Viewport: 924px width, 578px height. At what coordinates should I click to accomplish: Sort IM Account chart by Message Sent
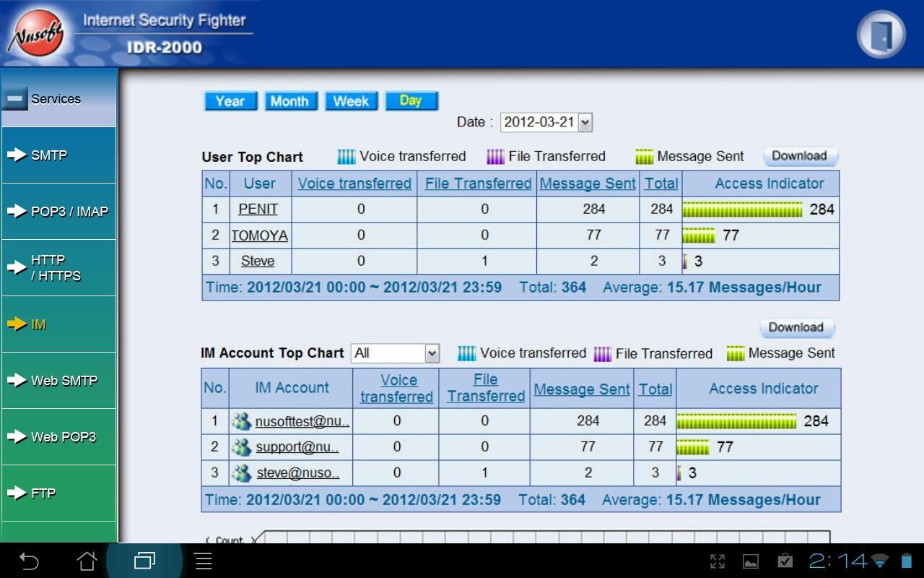pyautogui.click(x=582, y=389)
